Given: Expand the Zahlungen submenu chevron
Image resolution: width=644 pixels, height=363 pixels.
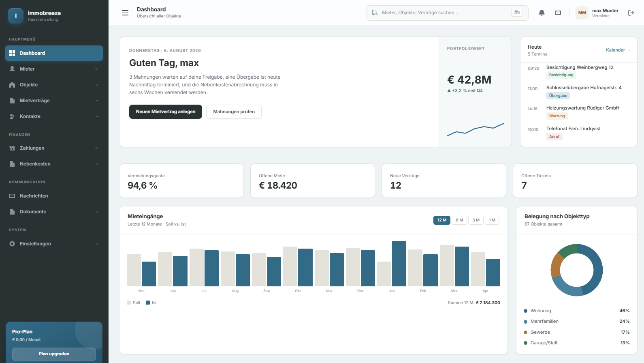Looking at the screenshot, I should (97, 148).
